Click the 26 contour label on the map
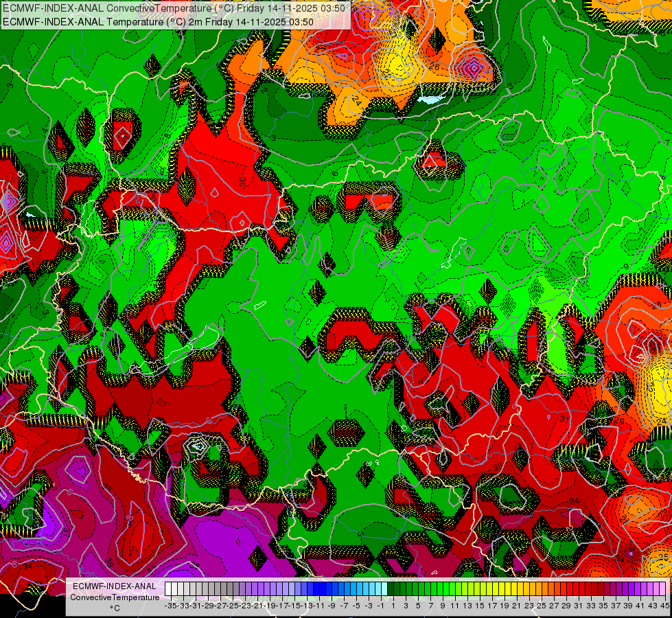This screenshot has width=672, height=618. [434, 67]
